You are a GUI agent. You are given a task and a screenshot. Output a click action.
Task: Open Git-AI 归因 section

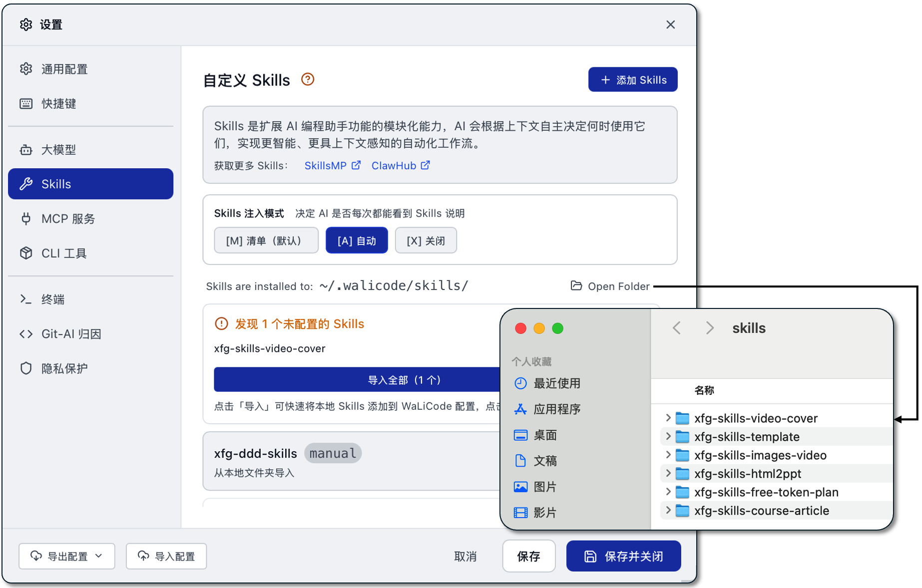[x=90, y=333]
